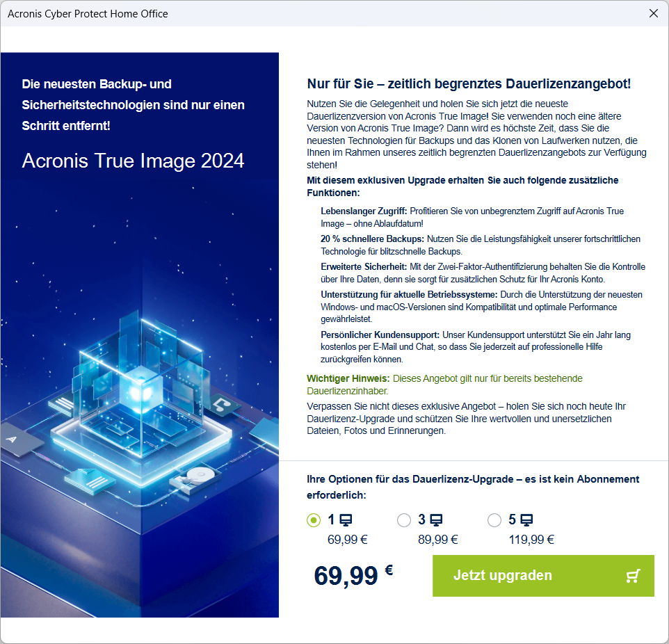The height and width of the screenshot is (644, 669).
Task: Click the Acronis Cyber Protect Home Office title bar
Action: pos(87,13)
